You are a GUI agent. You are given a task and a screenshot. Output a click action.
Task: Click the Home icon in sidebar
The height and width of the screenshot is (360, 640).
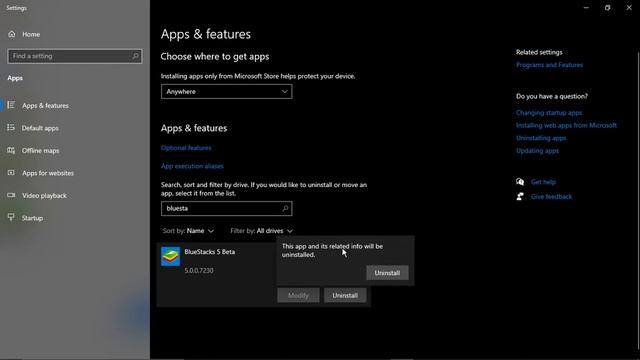[x=12, y=34]
